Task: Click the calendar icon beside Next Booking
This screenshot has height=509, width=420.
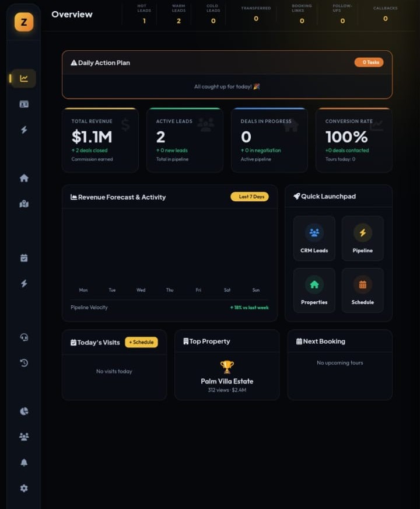Action: point(299,341)
